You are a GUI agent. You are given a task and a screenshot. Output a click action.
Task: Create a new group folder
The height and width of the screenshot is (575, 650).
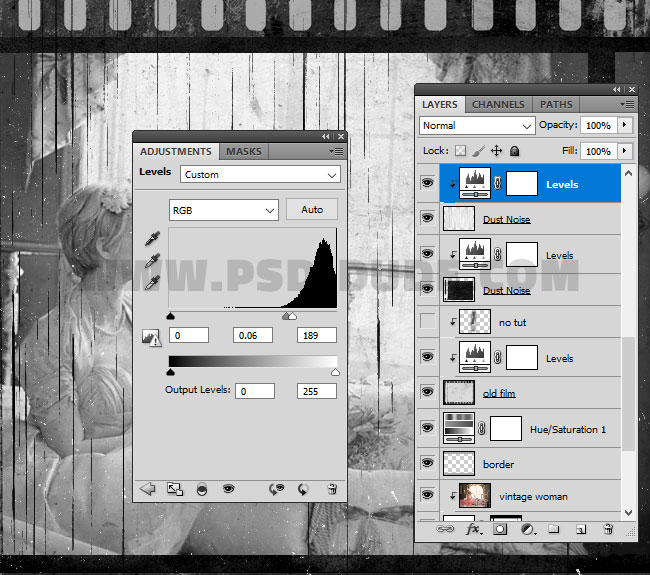pyautogui.click(x=553, y=529)
